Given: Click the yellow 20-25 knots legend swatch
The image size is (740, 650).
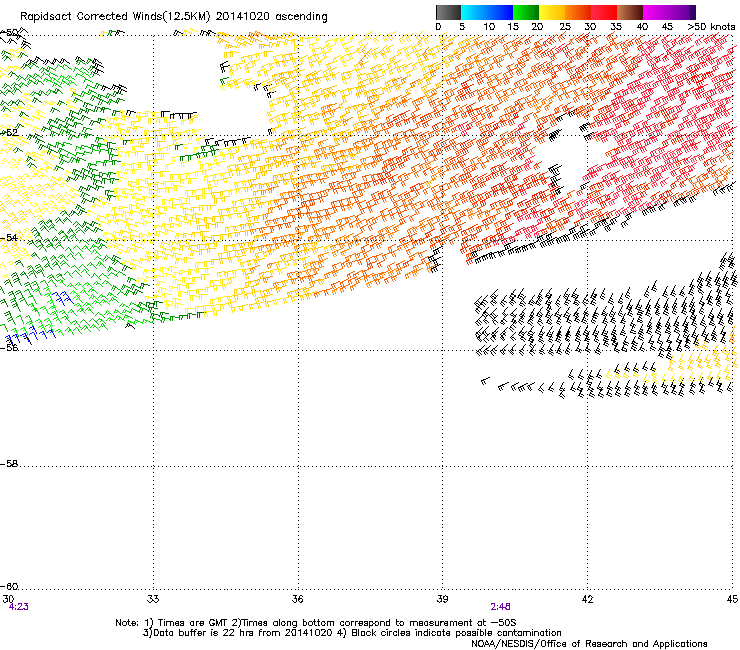Looking at the screenshot, I should (x=552, y=12).
